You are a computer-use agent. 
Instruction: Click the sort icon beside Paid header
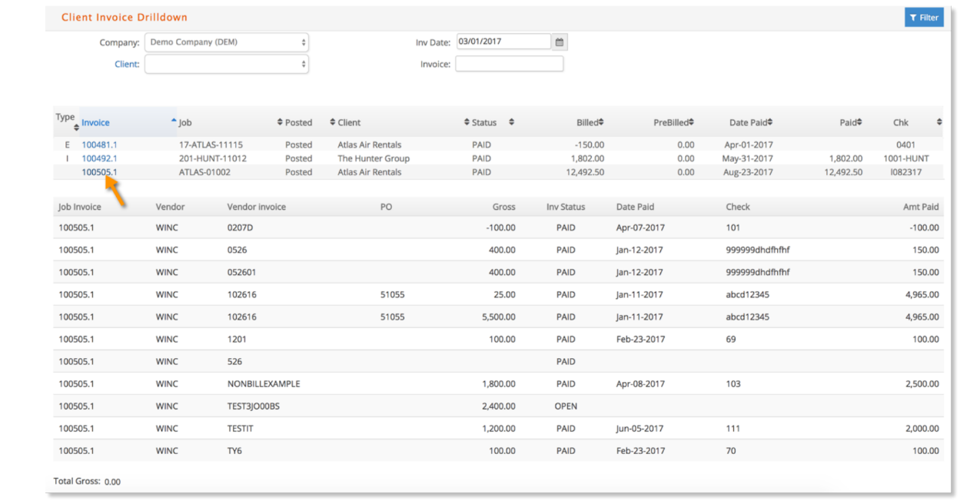click(859, 122)
